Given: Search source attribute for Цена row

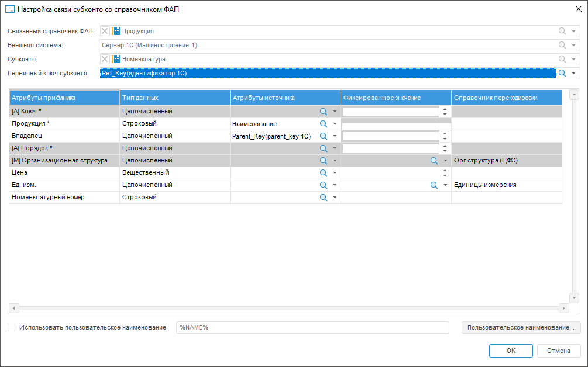Looking at the screenshot, I should coord(323,173).
